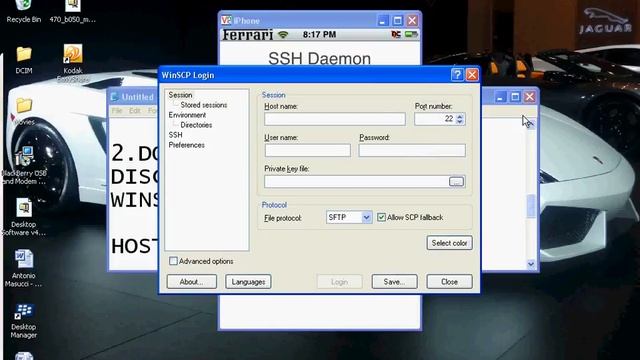Screen dimensions: 640x360
Task: Toggle Allow SCP fallback checkbox
Action: 381,217
